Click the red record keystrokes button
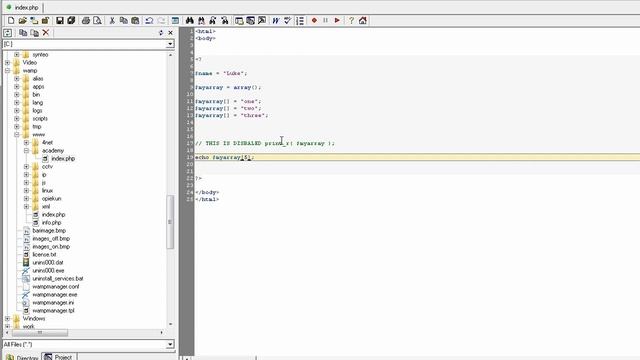 (x=314, y=20)
